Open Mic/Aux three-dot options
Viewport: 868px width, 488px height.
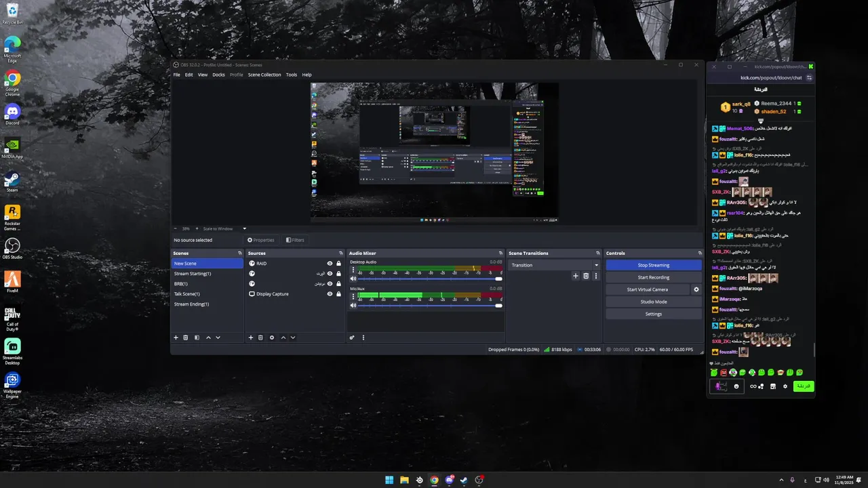tap(353, 296)
